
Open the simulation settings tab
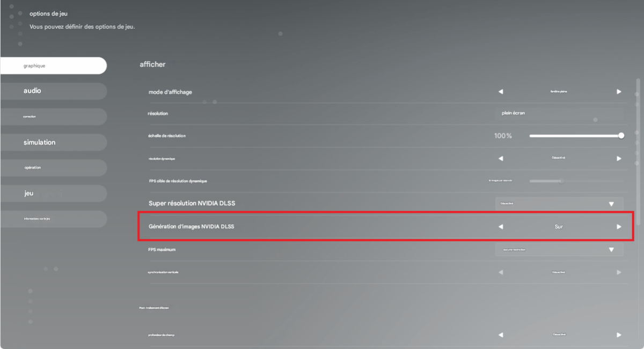[53, 143]
